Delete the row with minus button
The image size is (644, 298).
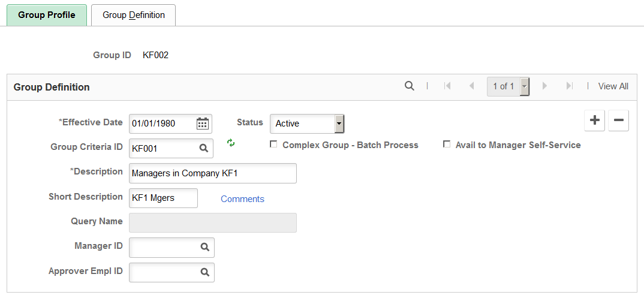tap(619, 121)
